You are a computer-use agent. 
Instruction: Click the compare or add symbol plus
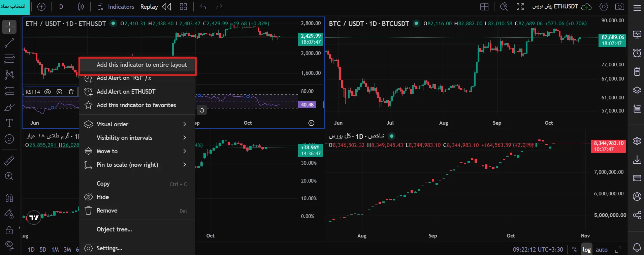tap(41, 7)
